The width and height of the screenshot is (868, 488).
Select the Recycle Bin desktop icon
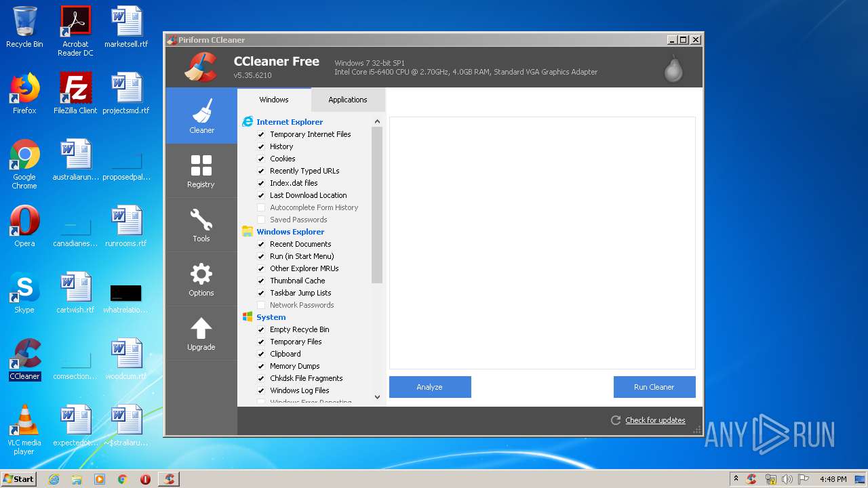(x=24, y=28)
